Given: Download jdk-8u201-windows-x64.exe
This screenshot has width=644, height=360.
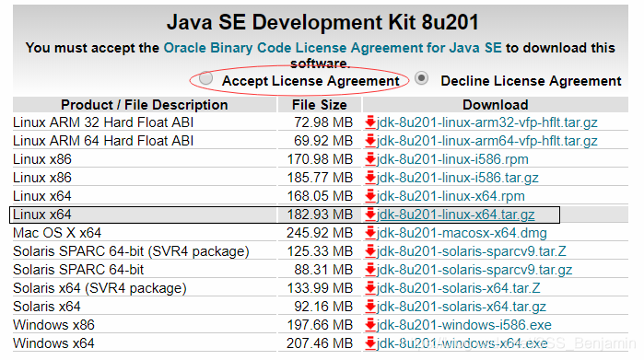Looking at the screenshot, I should click(x=463, y=343).
